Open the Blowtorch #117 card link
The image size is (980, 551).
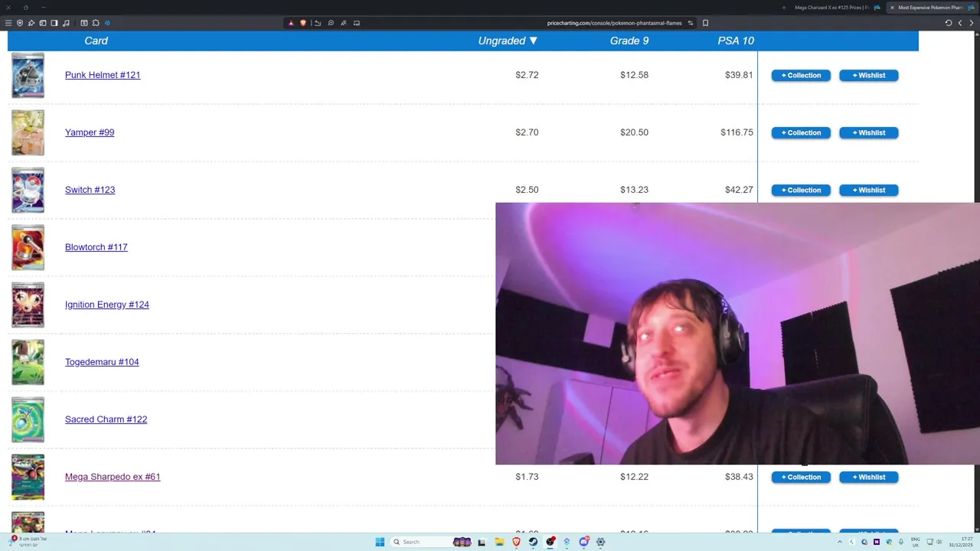tap(96, 247)
